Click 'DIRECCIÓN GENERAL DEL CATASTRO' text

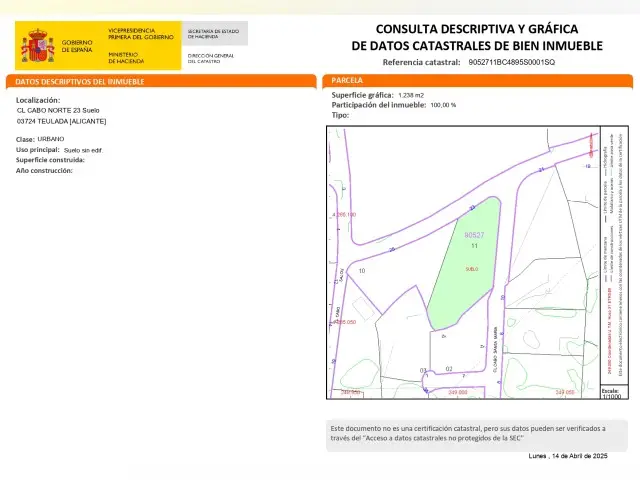click(211, 58)
